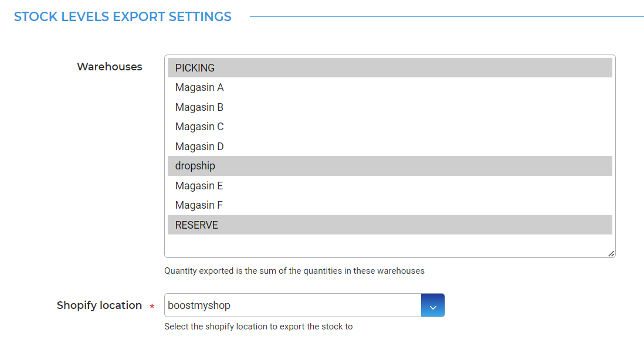The image size is (644, 340).
Task: Pick Magasin C from the list
Action: click(x=390, y=127)
